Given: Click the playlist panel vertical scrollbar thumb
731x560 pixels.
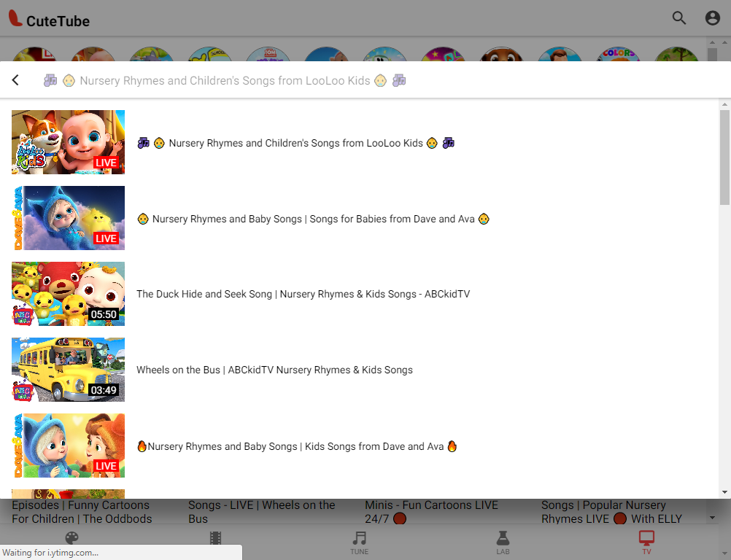Looking at the screenshot, I should 724,157.
